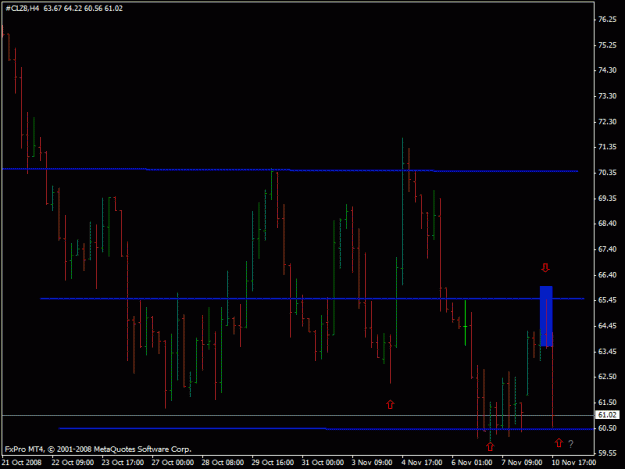Click the 29 Oct 16:00 time label
625x469 pixels.
point(273,463)
